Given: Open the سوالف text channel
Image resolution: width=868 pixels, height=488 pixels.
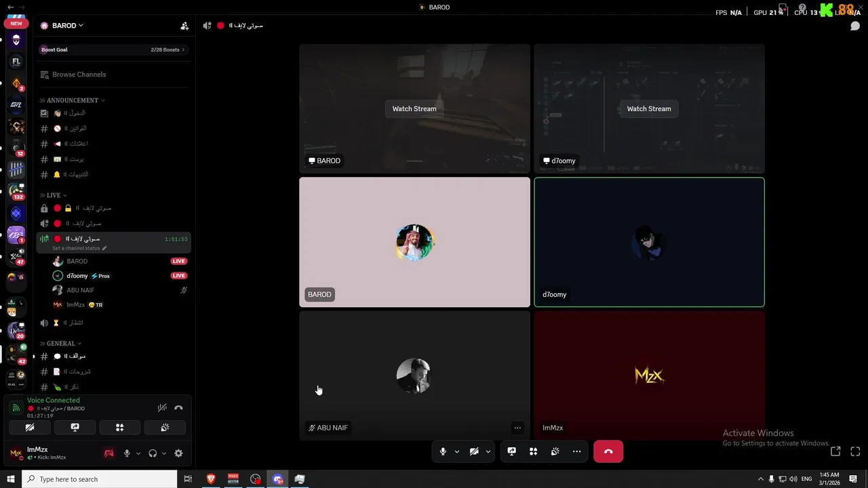Looking at the screenshot, I should pos(113,356).
